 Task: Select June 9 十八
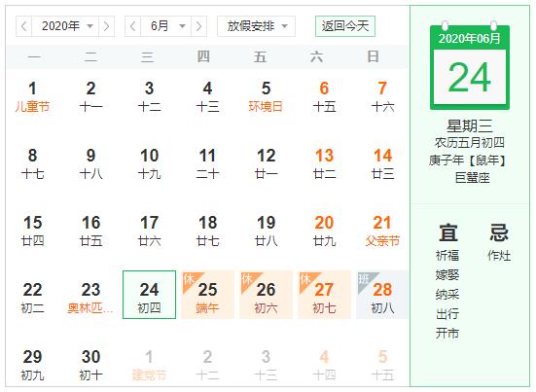[90, 164]
